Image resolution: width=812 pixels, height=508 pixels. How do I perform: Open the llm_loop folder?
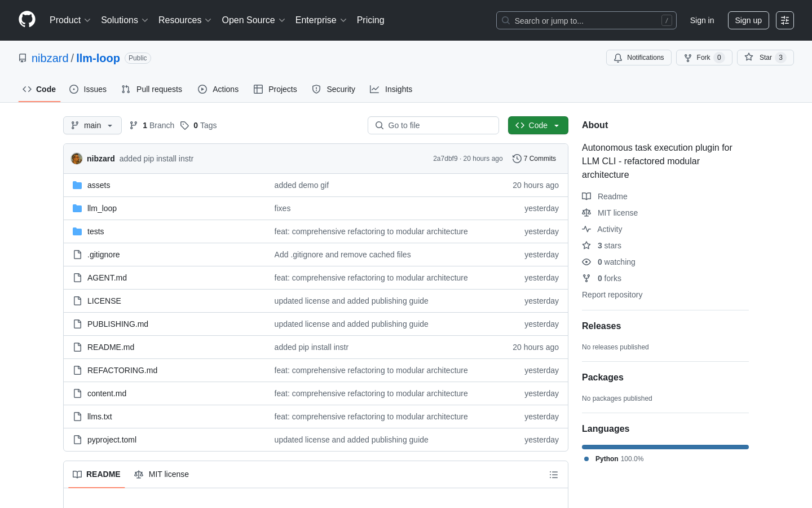102,208
